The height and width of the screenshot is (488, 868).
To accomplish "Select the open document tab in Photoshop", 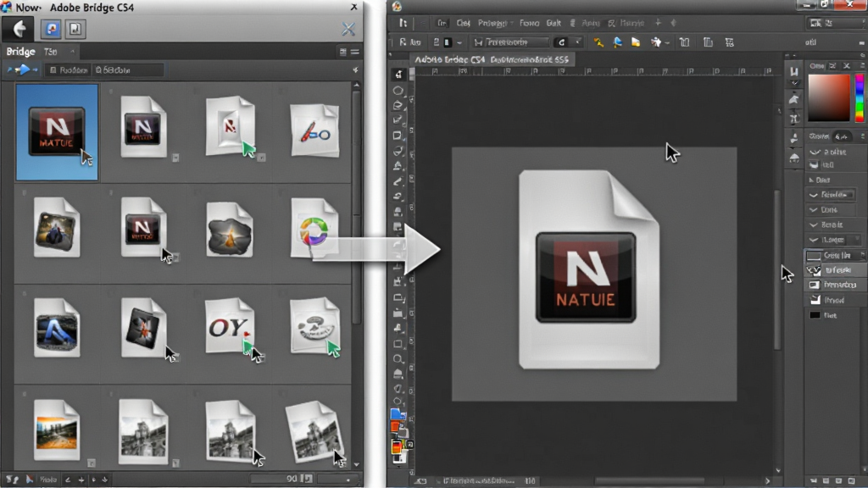I will click(492, 59).
